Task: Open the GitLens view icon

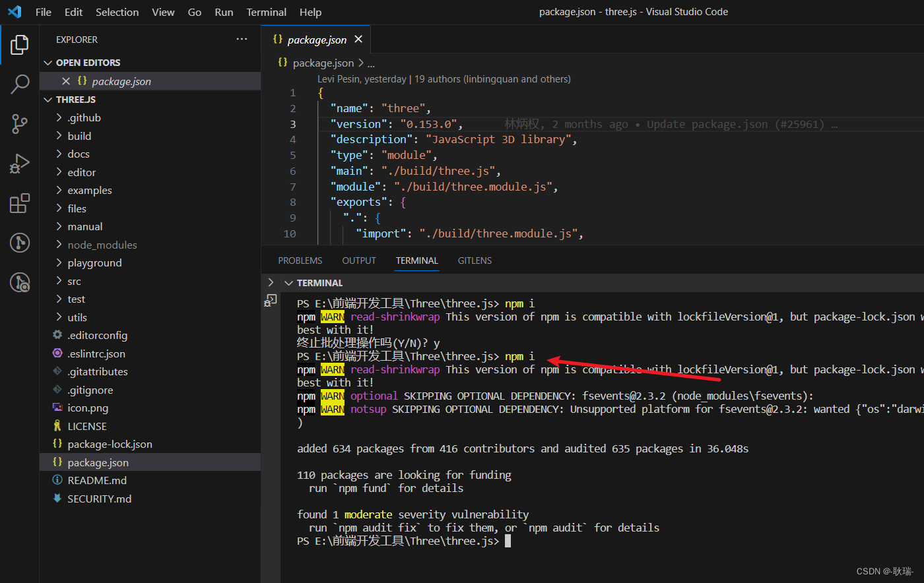Action: point(20,243)
